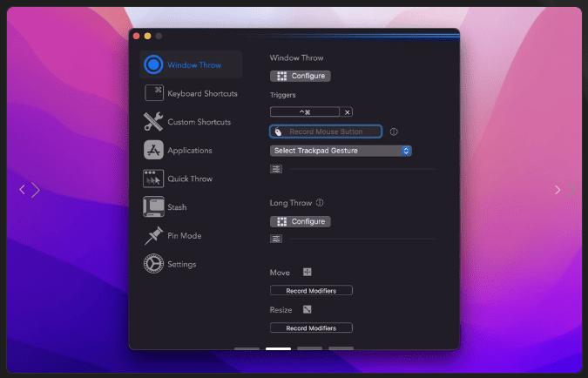The image size is (588, 378).
Task: Clear the recorded ^⌘ trigger shortcut
Action: click(348, 112)
